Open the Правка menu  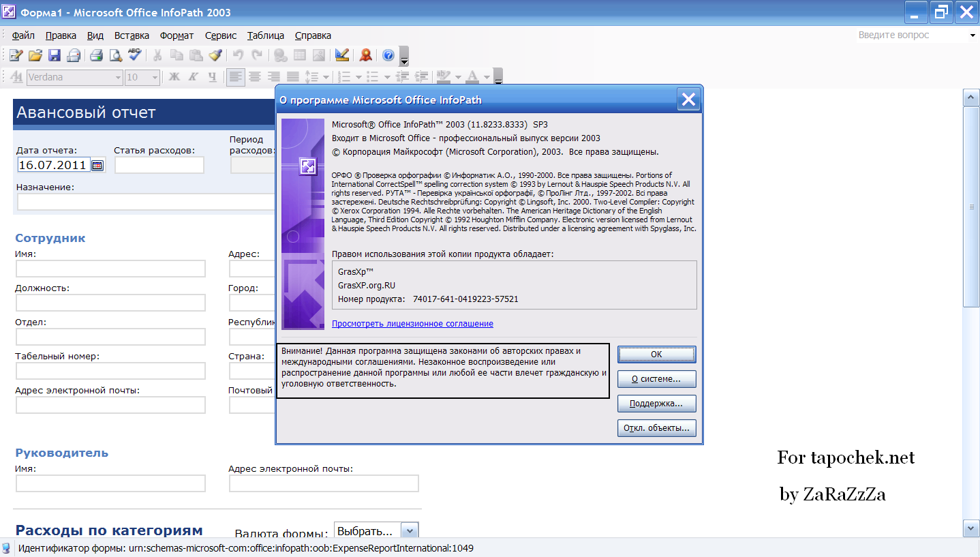point(61,35)
